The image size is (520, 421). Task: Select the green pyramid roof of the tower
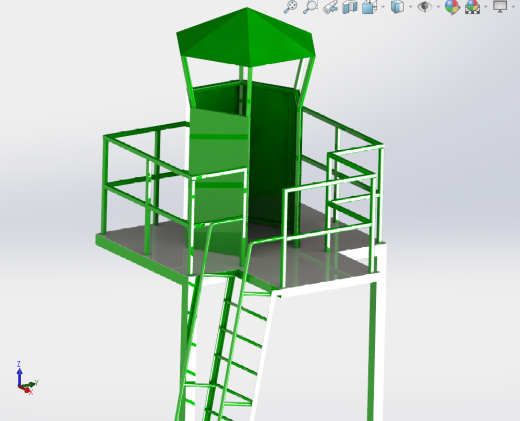point(247,37)
